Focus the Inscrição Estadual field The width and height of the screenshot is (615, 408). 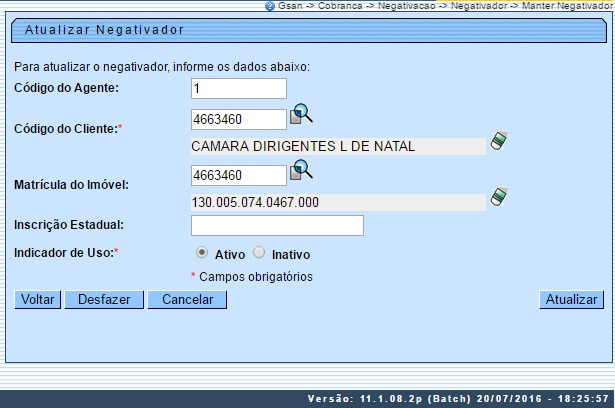[277, 226]
